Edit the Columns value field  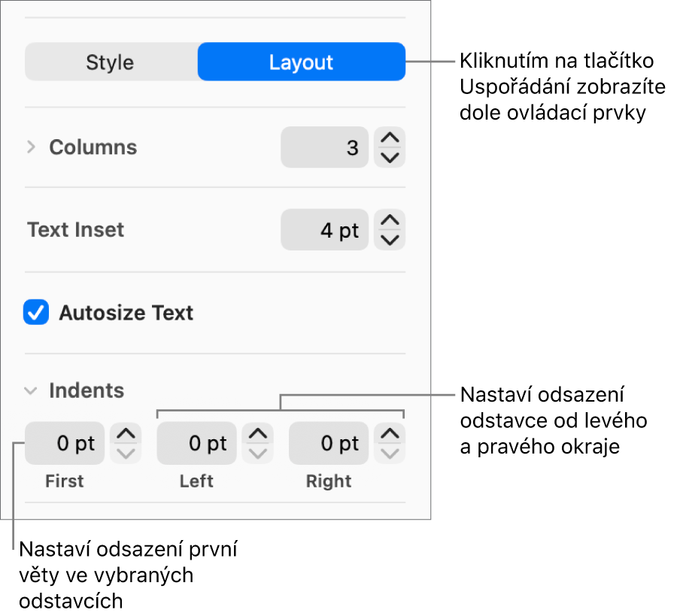tap(324, 147)
